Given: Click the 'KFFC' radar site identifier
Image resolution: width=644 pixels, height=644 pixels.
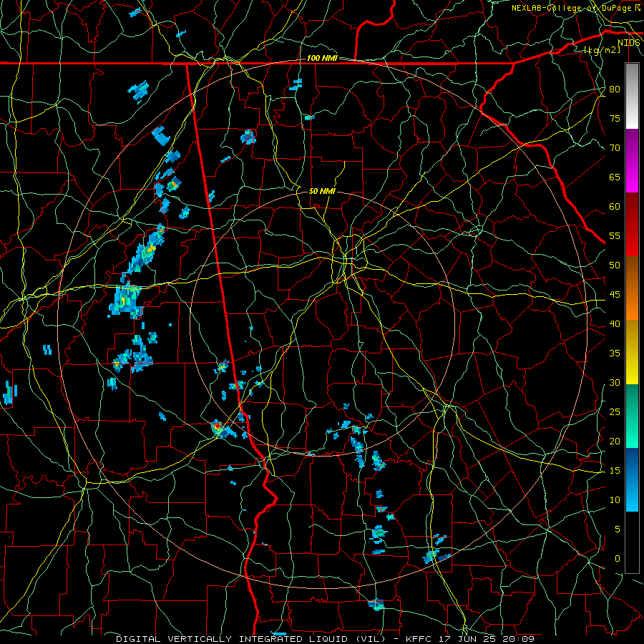Looking at the screenshot, I should coord(418,639).
